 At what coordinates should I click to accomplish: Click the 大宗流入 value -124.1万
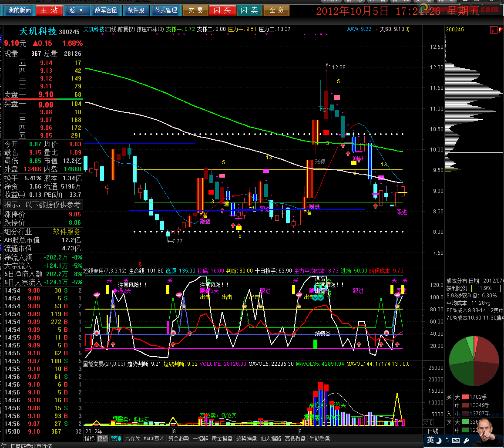coord(56,266)
